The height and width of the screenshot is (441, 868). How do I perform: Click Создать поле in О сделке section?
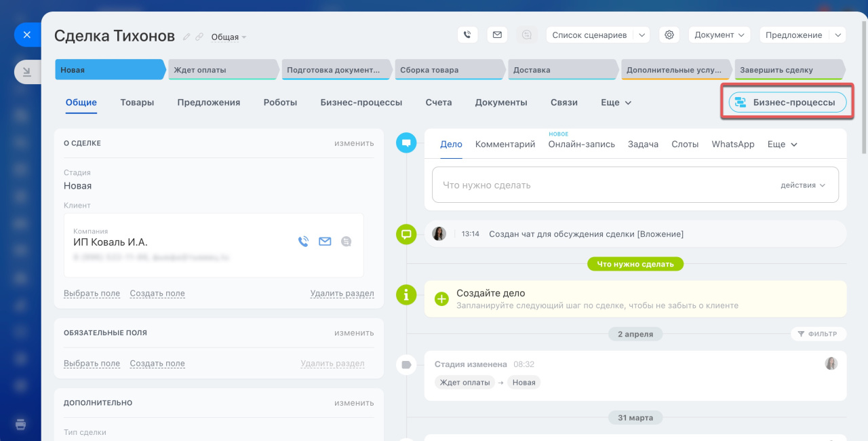[x=157, y=294]
